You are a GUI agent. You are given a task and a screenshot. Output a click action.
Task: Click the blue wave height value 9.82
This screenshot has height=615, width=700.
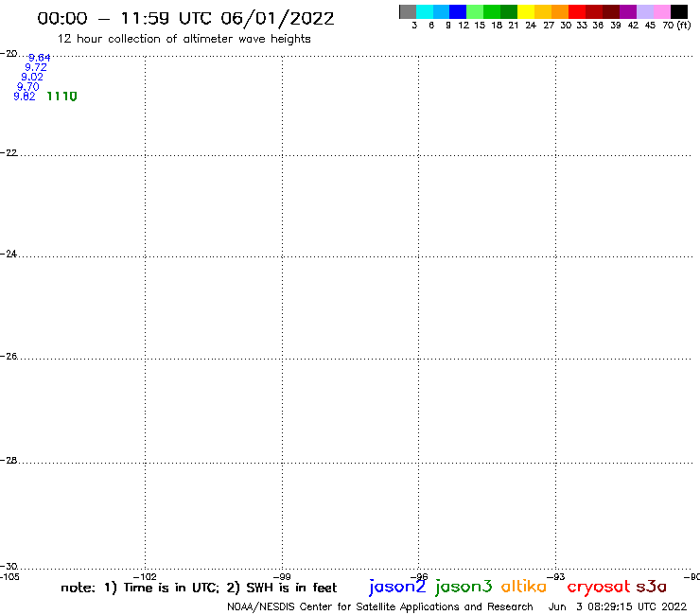pos(25,97)
